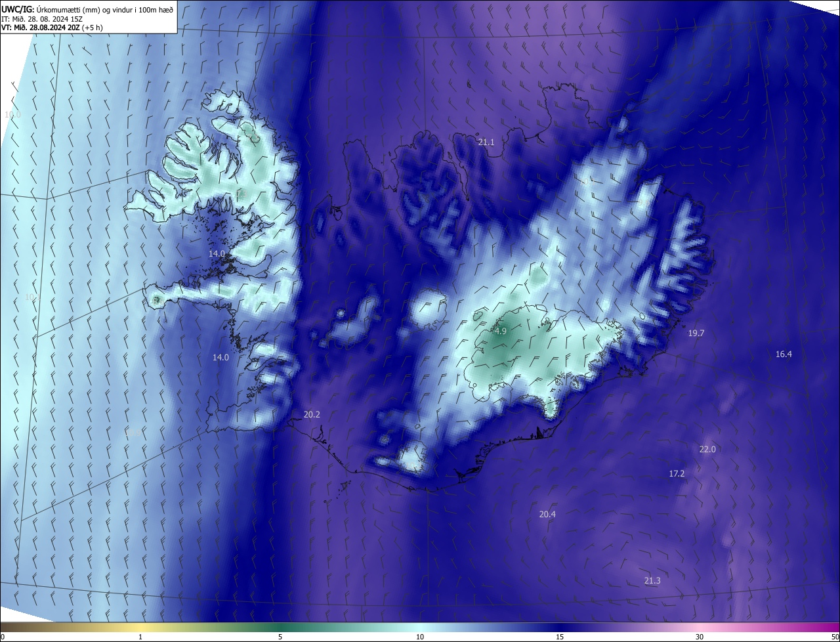Click the color scale tick labeled 5
This screenshot has width=840, height=642.
coord(280,637)
